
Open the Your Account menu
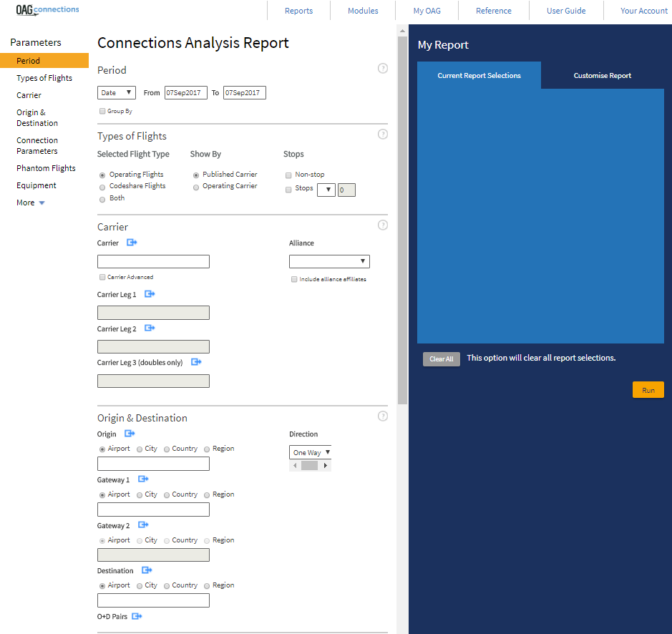coord(644,11)
